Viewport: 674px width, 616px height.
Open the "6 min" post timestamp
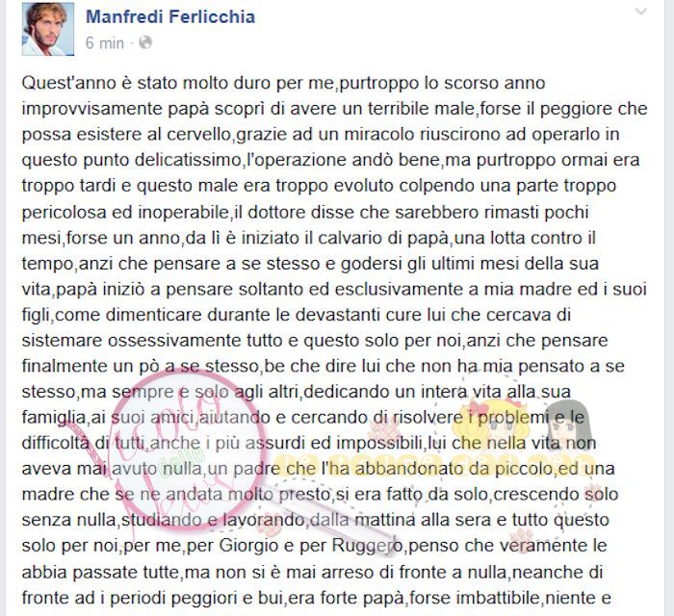point(104,43)
